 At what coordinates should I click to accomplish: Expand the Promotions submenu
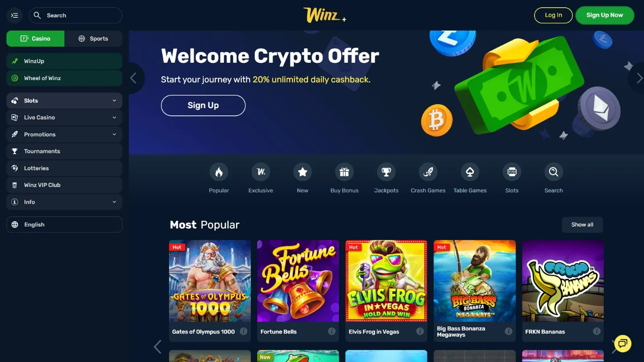click(x=64, y=134)
